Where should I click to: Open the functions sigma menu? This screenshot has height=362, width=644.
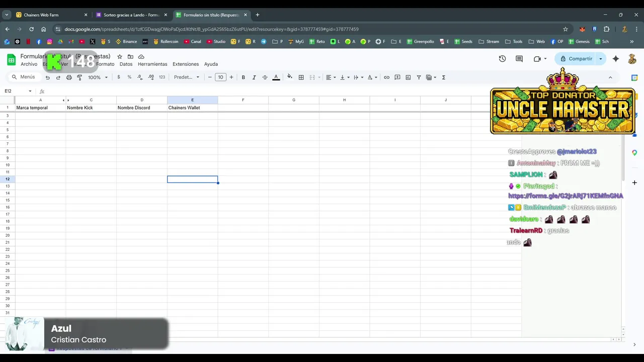click(443, 77)
